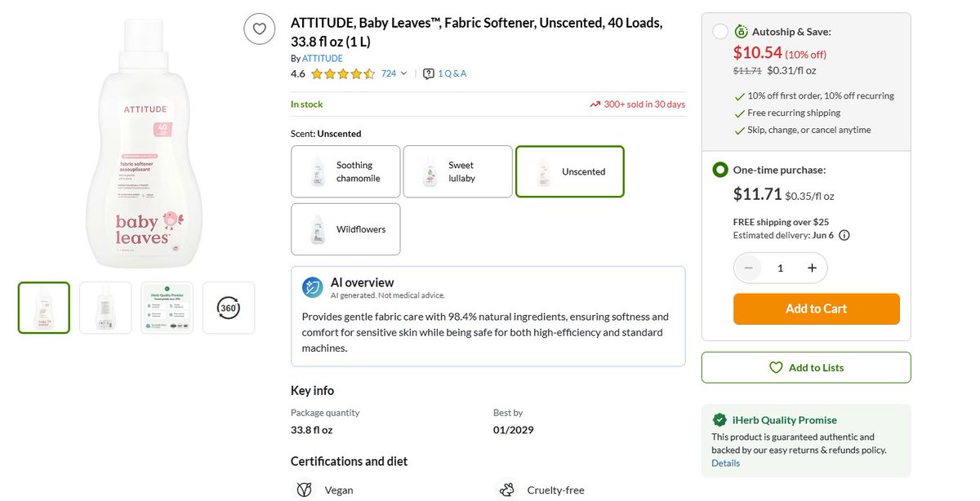Select the first product front image thumbnail
This screenshot has height=501, width=980.
[44, 308]
